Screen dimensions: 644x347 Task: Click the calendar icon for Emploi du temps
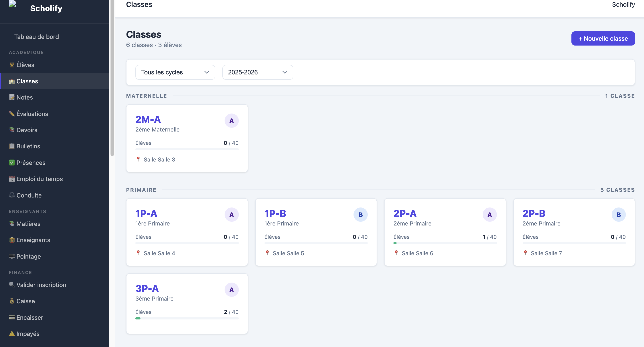pyautogui.click(x=12, y=179)
